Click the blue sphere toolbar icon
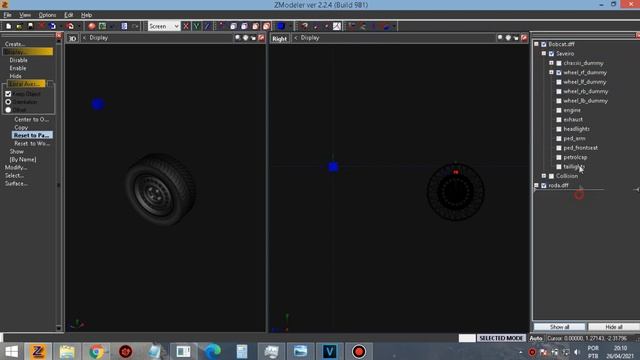The width and height of the screenshot is (640, 360). point(281,26)
